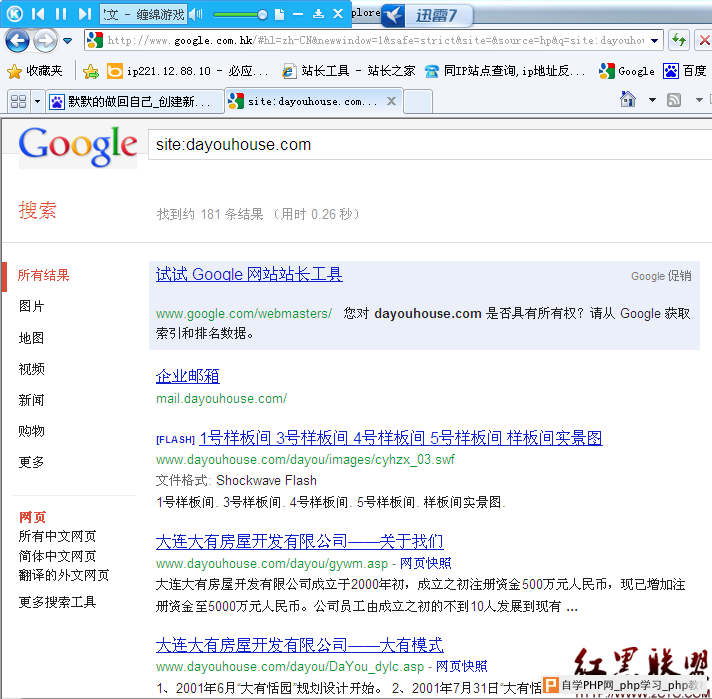Open 同IP站点查询 bookmark

tap(504, 71)
